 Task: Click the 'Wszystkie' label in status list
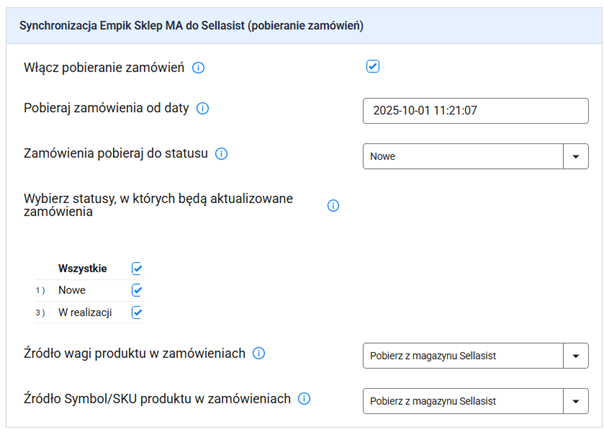(83, 268)
